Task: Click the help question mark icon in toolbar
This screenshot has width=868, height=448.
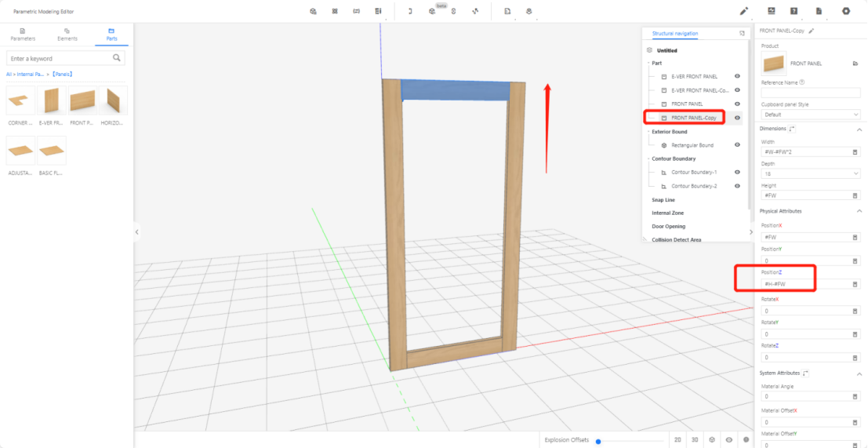Action: [794, 11]
